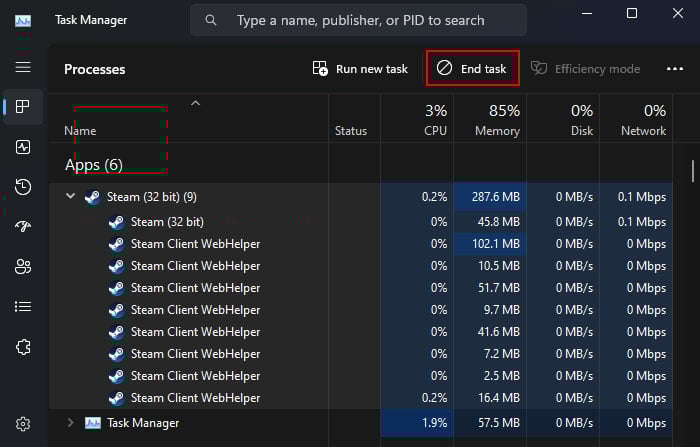Focus the search box for name, publisher, PID
This screenshot has height=447, width=700.
coord(360,20)
